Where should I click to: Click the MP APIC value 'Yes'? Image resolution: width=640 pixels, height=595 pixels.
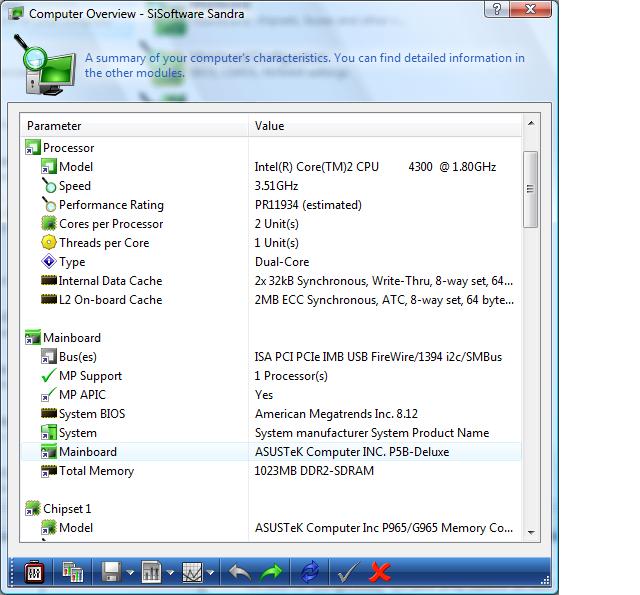[x=264, y=395]
